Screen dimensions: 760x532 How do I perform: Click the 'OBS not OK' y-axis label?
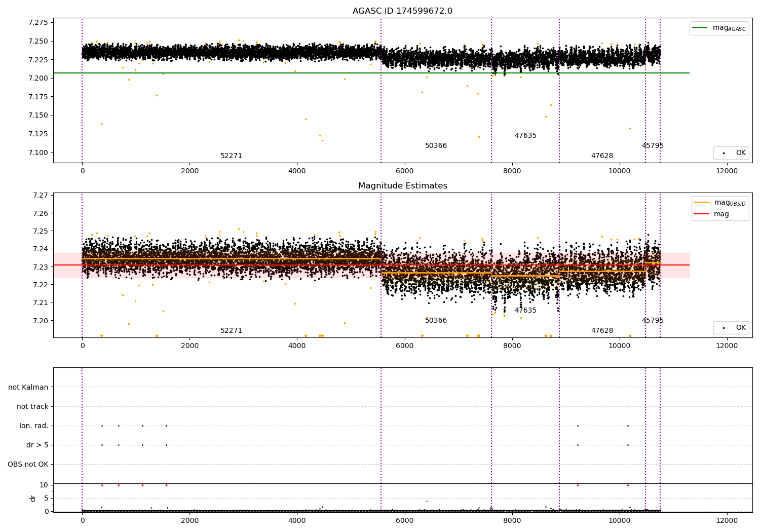pos(28,464)
